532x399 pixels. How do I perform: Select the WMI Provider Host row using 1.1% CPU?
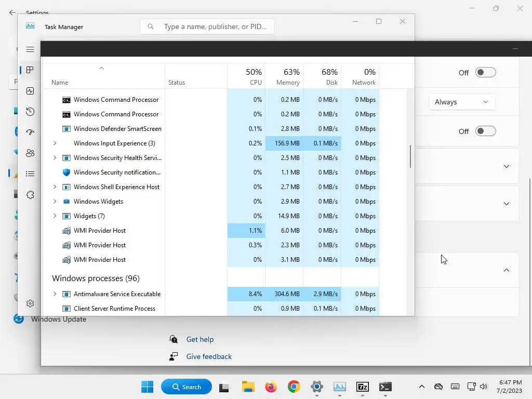click(x=211, y=231)
